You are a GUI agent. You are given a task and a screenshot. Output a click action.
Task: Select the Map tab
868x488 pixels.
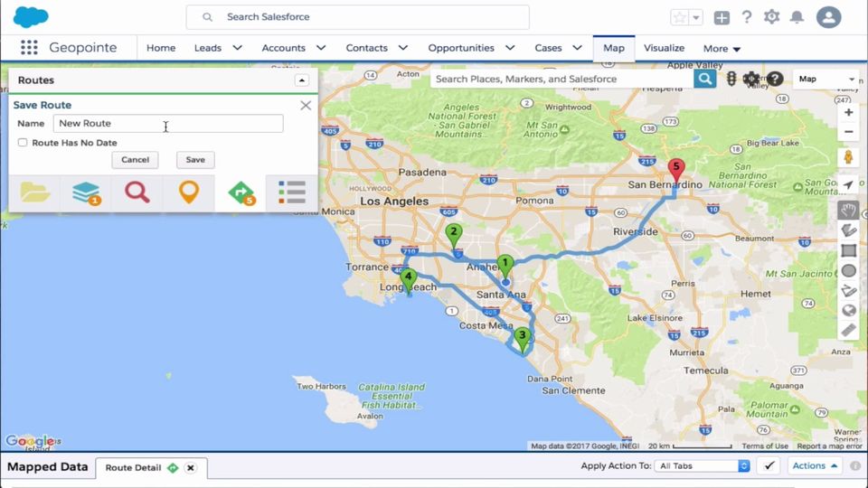pos(614,48)
